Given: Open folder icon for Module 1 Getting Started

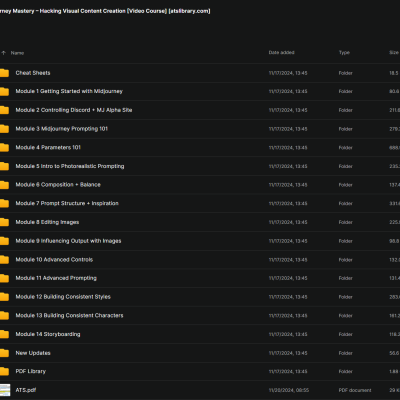Looking at the screenshot, I should pos(4,91).
